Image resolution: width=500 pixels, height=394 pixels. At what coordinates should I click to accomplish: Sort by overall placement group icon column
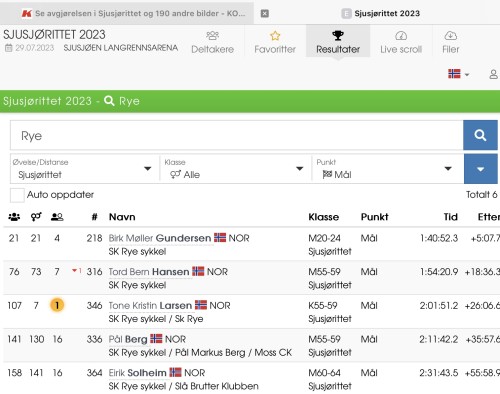tap(14, 217)
